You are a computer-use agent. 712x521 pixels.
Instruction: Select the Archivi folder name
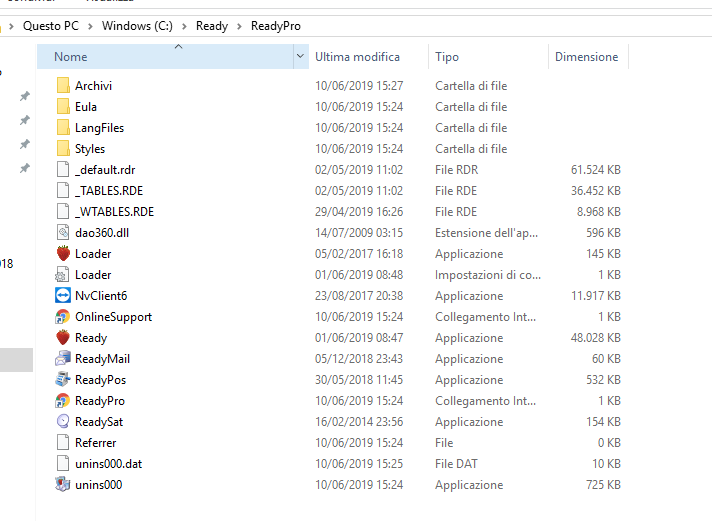pos(94,86)
